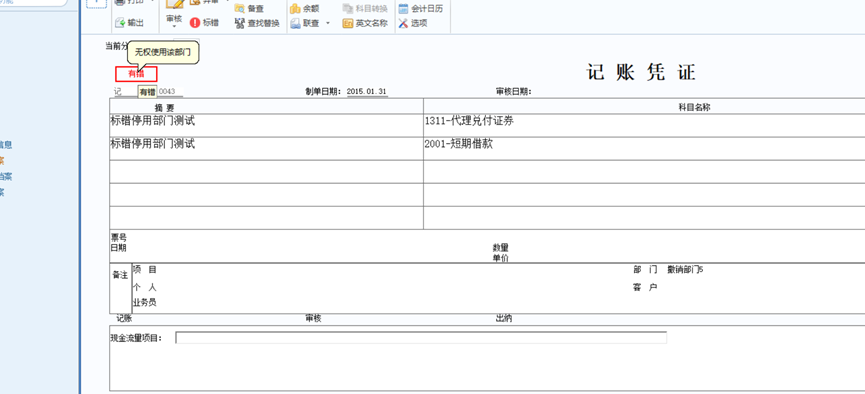Select first 标错停用部门测试 summary cell
Image resolution: width=865 pixels, height=394 pixels.
click(266, 125)
